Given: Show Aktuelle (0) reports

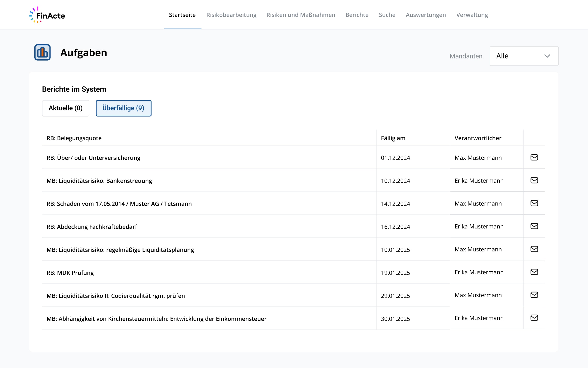Looking at the screenshot, I should 66,108.
